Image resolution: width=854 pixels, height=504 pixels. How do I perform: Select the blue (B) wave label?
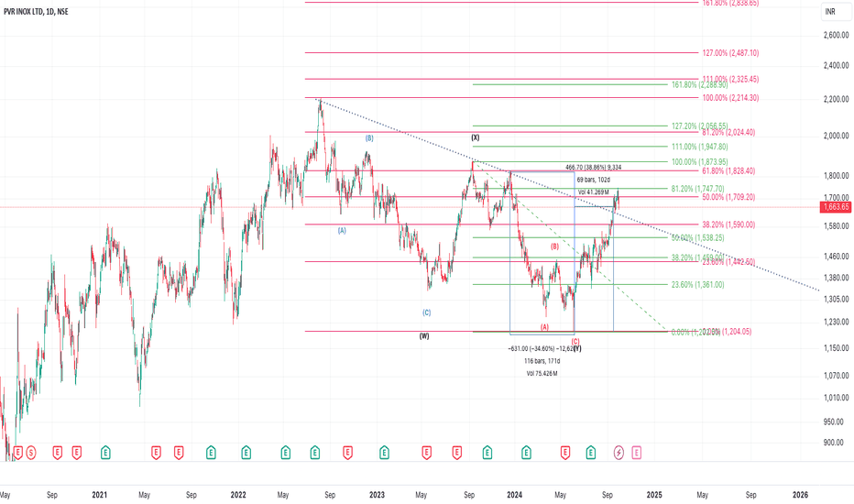[x=369, y=138]
